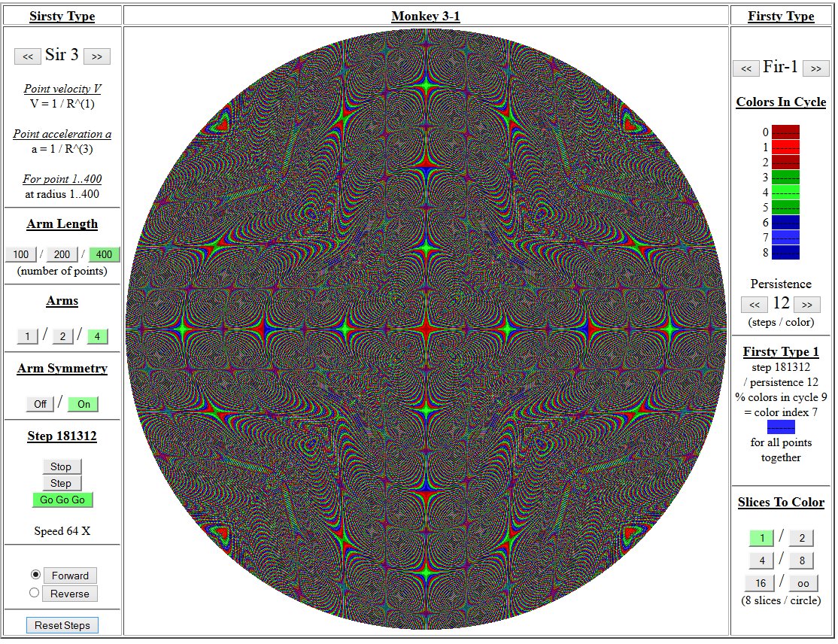Screen dimensions: 838x644
Task: Click color swatch 1 in cycle
Action: (785, 147)
